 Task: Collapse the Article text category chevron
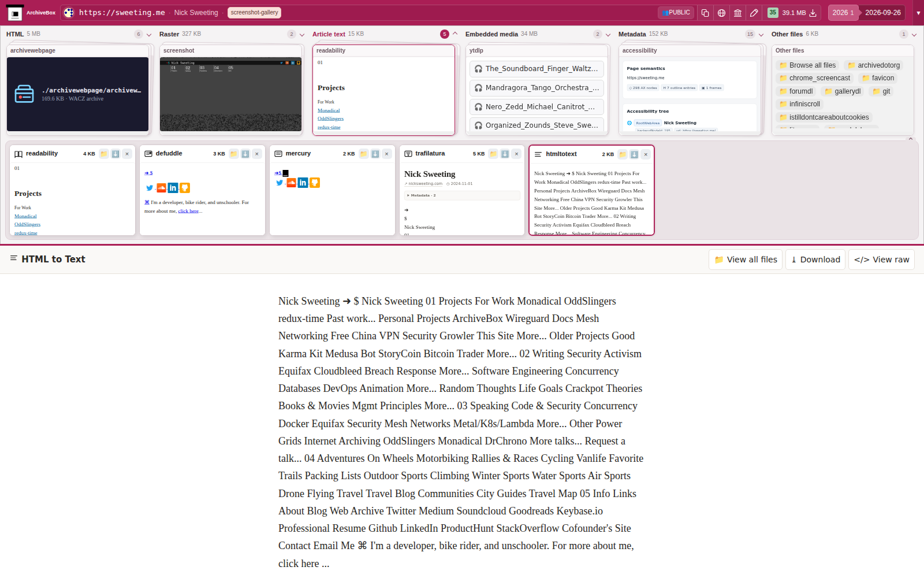click(455, 34)
